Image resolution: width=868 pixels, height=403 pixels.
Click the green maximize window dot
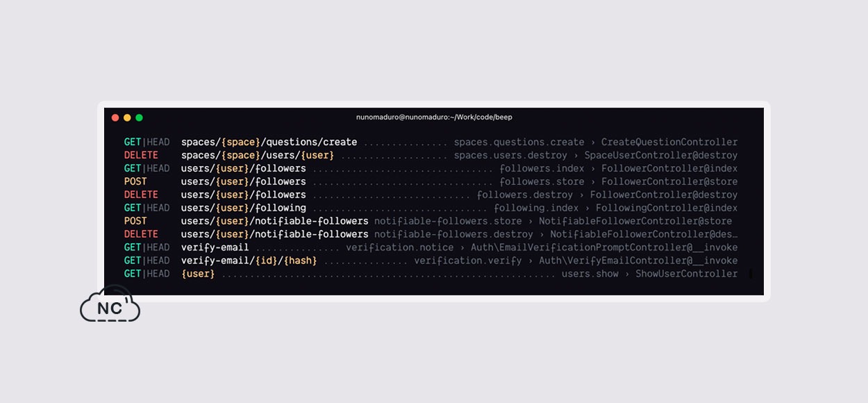tap(139, 118)
